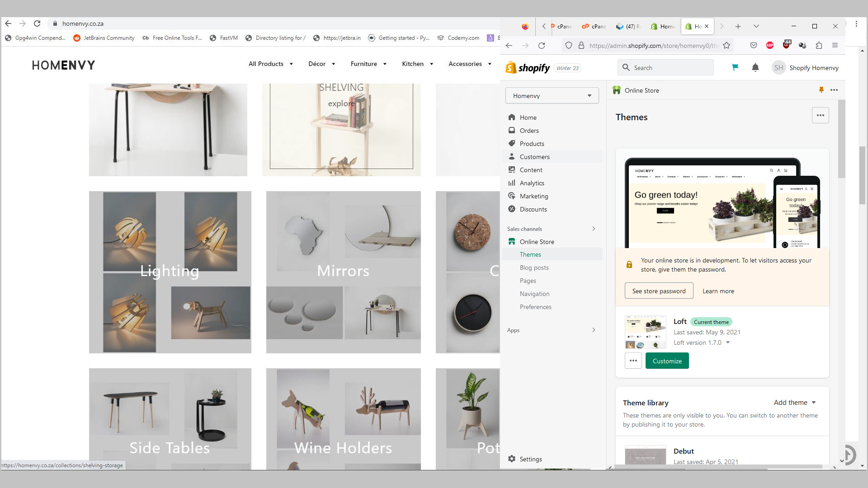Open Firefox hamburger application menu
The width and height of the screenshot is (868, 488).
point(835,45)
